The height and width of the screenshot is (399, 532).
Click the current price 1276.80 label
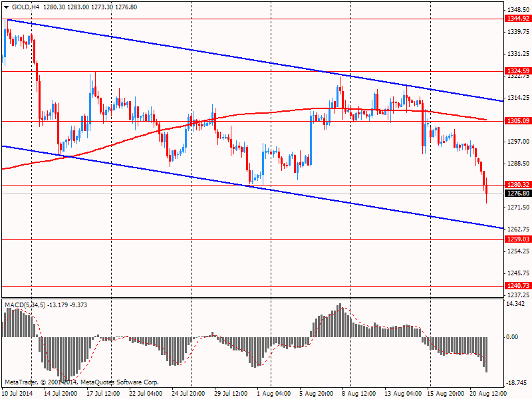click(x=517, y=194)
